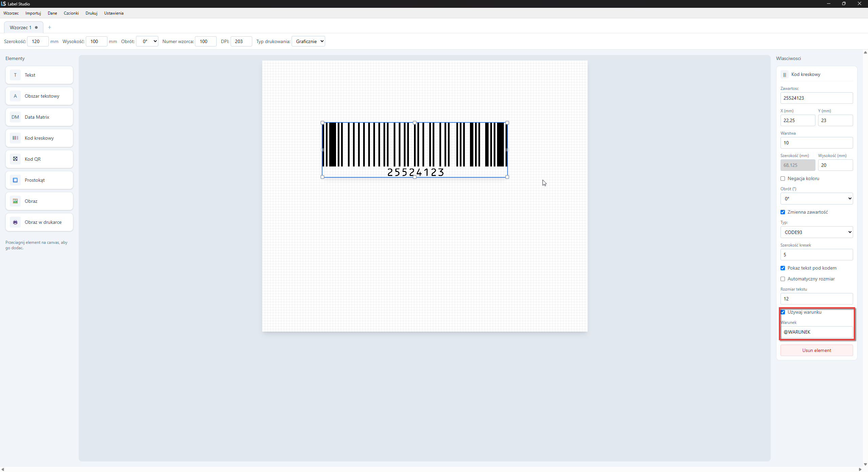Click the barcode icon in Wlasciwosci header
Viewport: 868px width, 472px height.
[785, 75]
